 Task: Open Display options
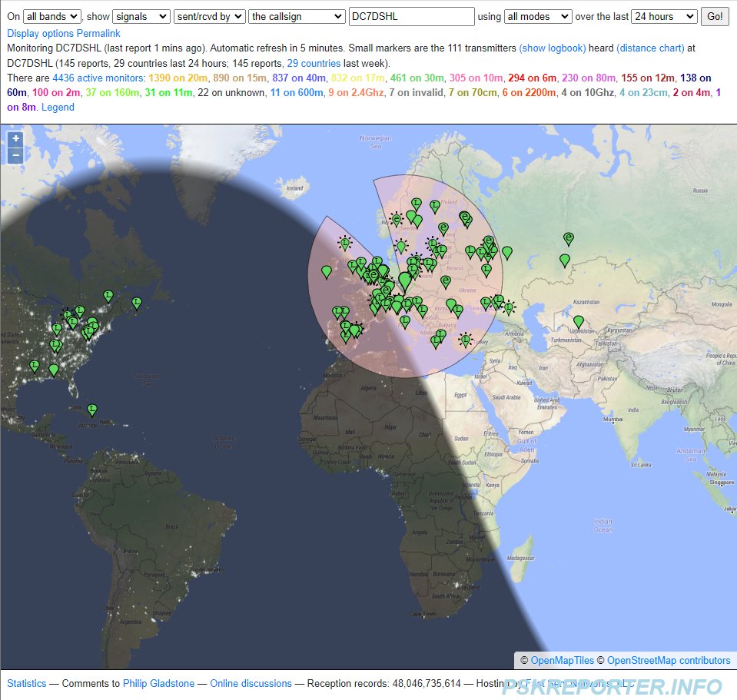click(41, 33)
